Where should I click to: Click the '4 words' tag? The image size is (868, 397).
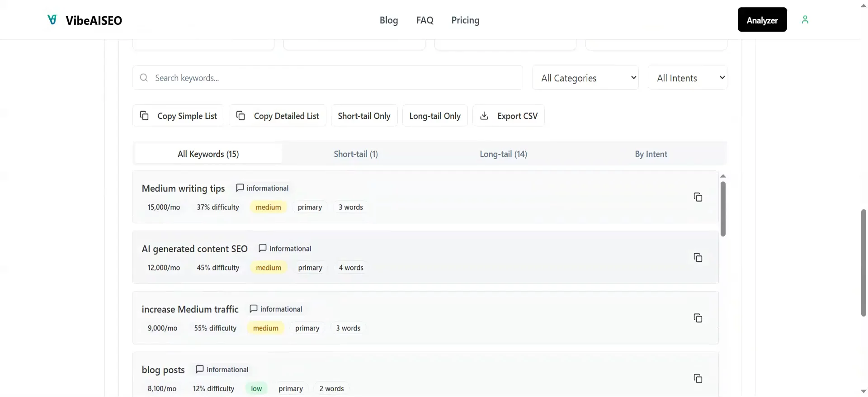pos(351,268)
